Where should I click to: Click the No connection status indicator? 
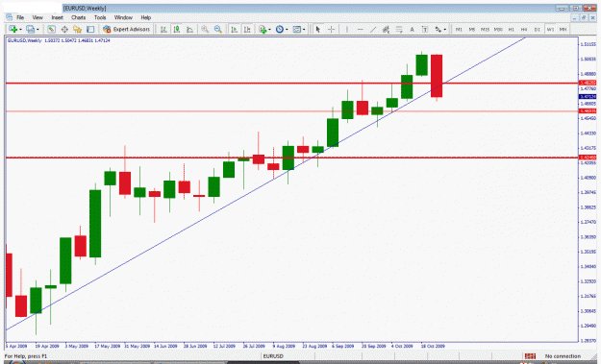pyautogui.click(x=563, y=356)
